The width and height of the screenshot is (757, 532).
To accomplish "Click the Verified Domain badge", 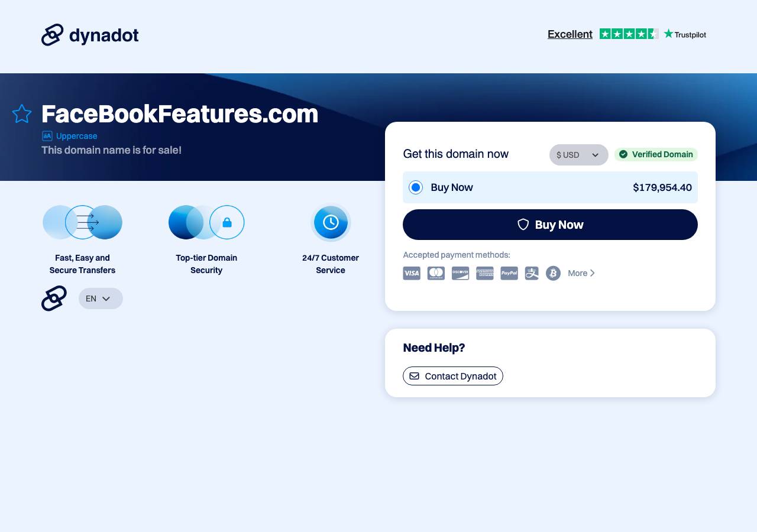I will point(656,154).
